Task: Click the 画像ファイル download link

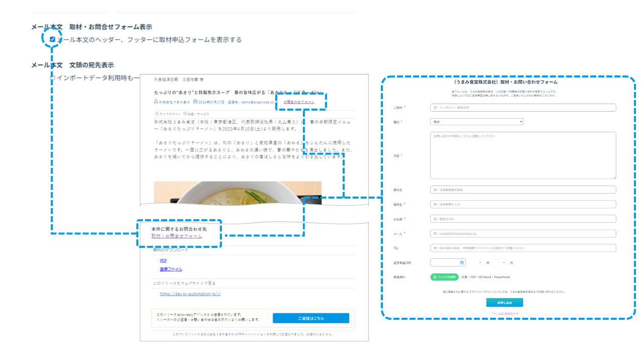Action: tap(171, 269)
